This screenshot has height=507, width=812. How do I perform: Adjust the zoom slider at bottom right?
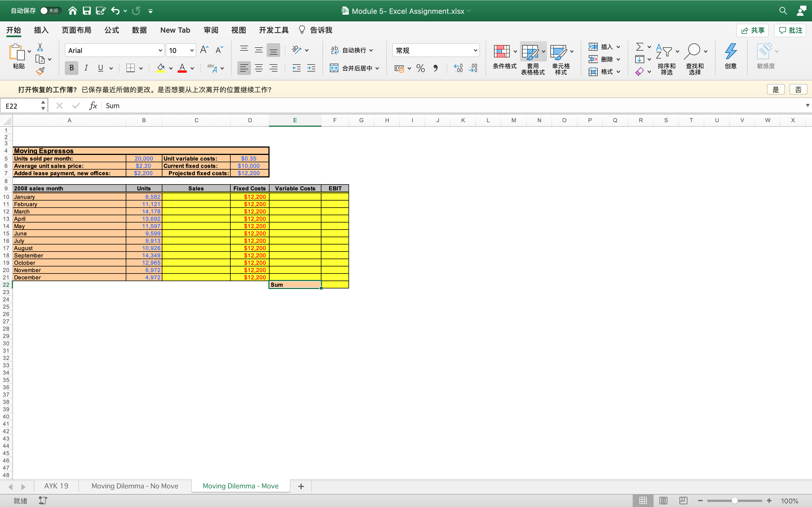(734, 500)
